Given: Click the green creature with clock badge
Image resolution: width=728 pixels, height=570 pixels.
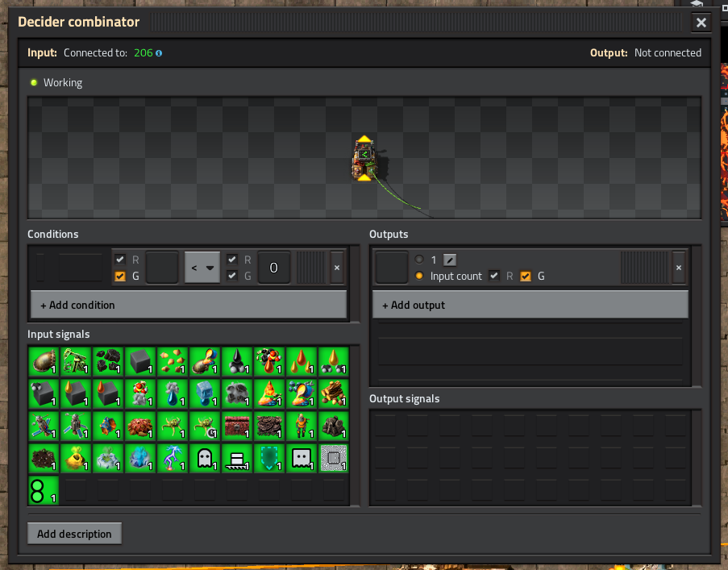Looking at the screenshot, I should pyautogui.click(x=204, y=426).
